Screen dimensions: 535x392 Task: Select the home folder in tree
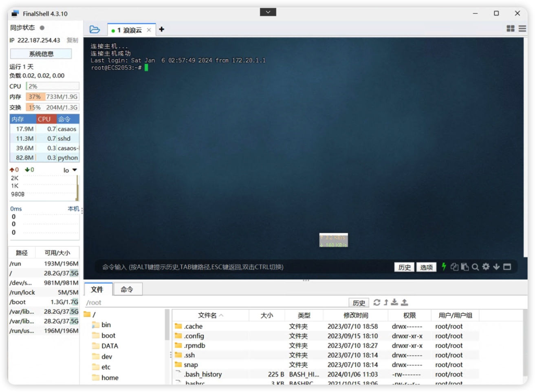106,377
